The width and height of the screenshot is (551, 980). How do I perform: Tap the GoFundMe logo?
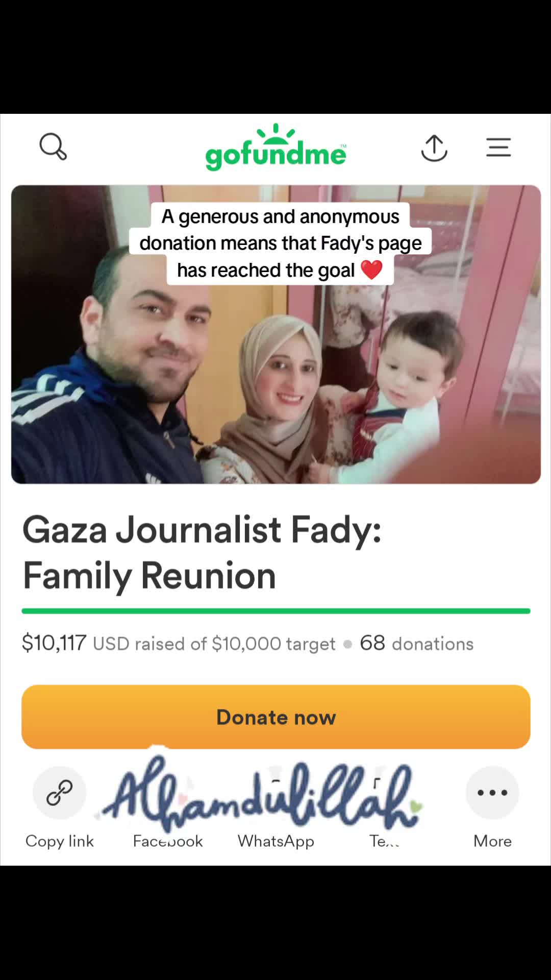pos(275,148)
